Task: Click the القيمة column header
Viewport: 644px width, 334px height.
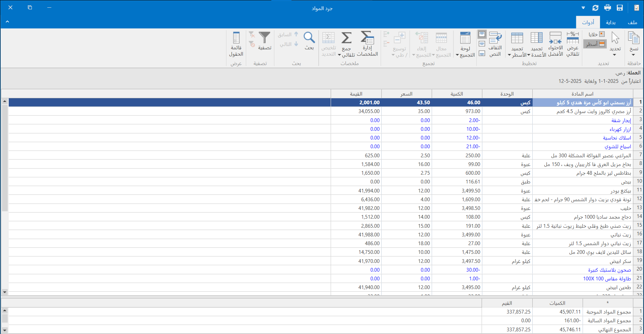Action: [356, 94]
